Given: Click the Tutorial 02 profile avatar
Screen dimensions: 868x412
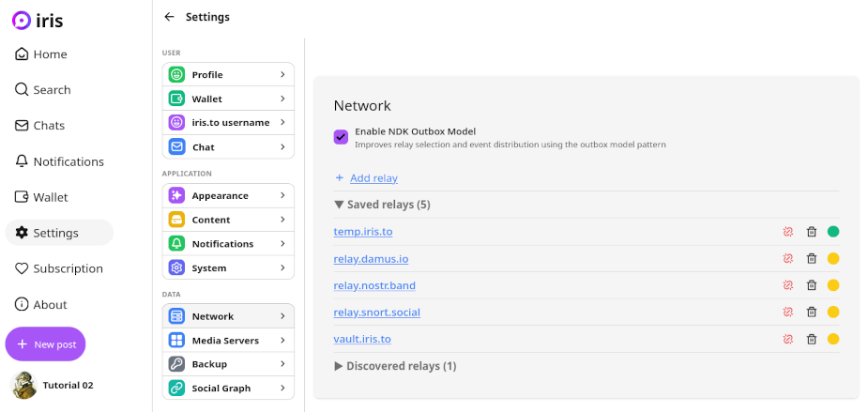Looking at the screenshot, I should (x=24, y=385).
